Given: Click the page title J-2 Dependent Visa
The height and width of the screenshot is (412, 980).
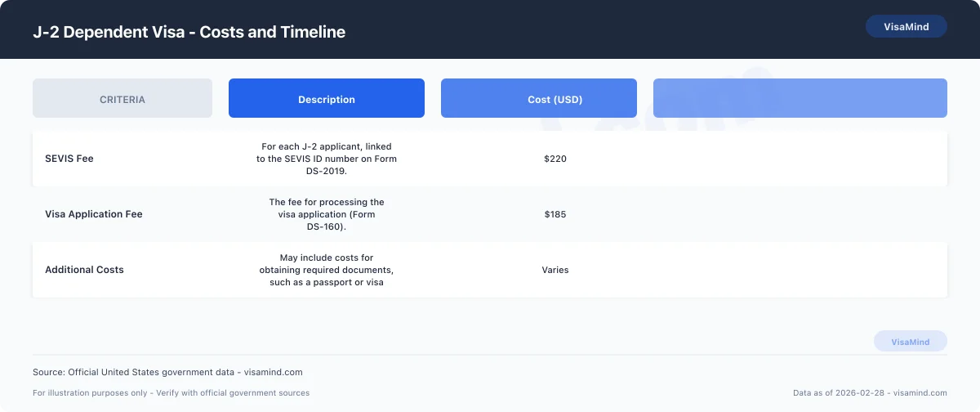Looking at the screenshot, I should tap(189, 33).
